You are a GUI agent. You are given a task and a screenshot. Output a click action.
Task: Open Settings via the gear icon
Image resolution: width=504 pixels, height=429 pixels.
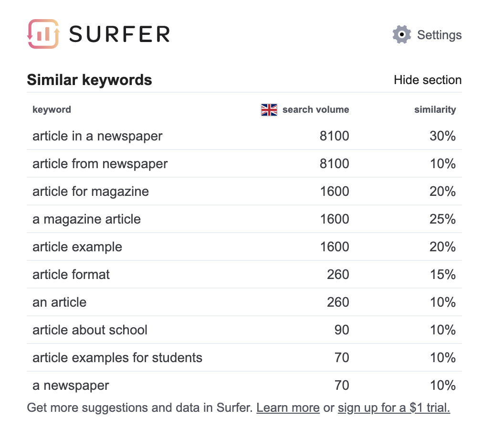pyautogui.click(x=401, y=34)
